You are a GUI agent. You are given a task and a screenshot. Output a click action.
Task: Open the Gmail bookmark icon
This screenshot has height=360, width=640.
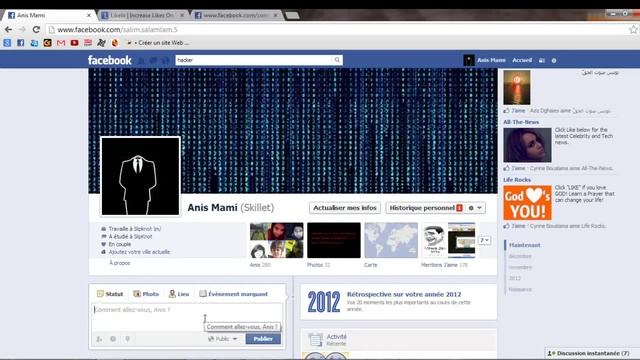[x=61, y=42]
